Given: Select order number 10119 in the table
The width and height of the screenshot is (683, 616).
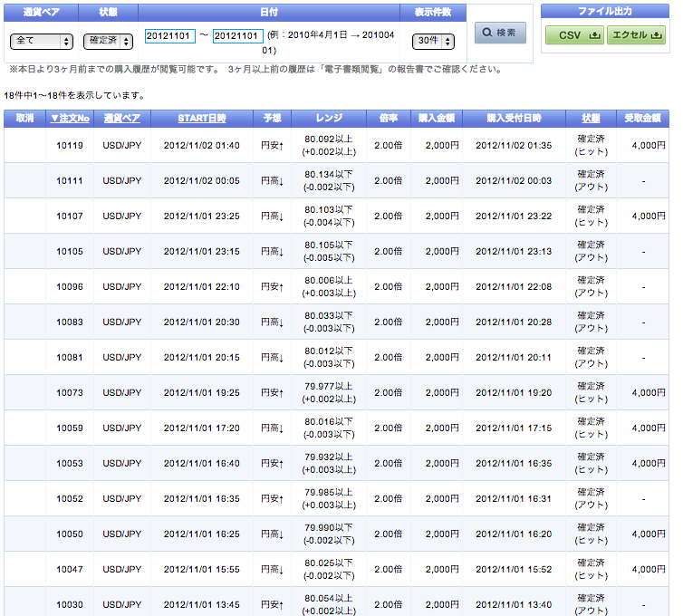Looking at the screenshot, I should 70,146.
